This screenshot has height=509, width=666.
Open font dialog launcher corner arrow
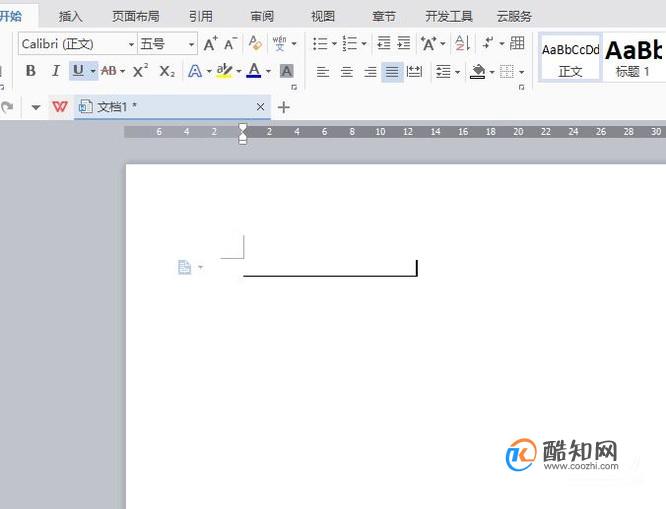293,87
